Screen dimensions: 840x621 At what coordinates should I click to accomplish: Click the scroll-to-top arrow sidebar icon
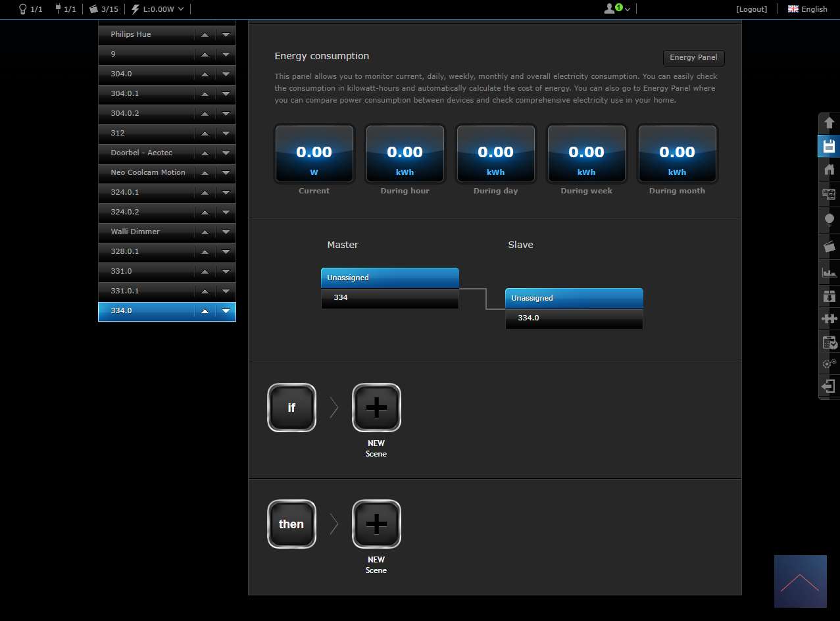click(x=829, y=122)
